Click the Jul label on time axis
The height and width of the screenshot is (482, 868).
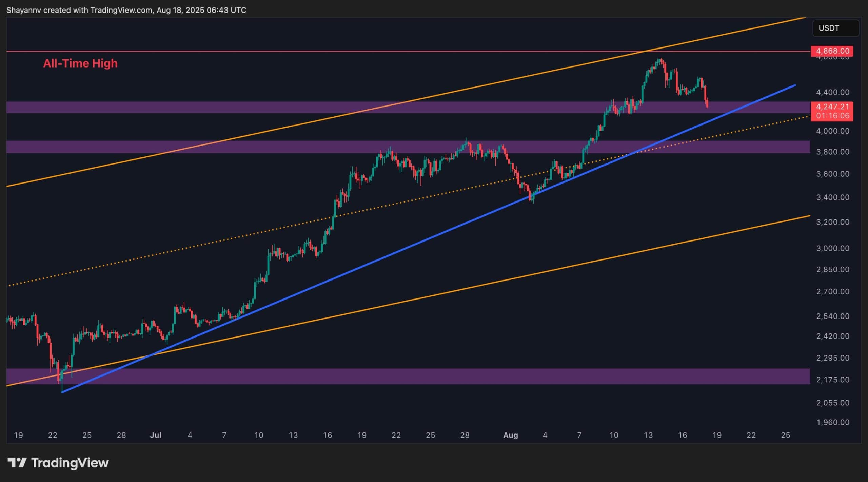pos(156,435)
